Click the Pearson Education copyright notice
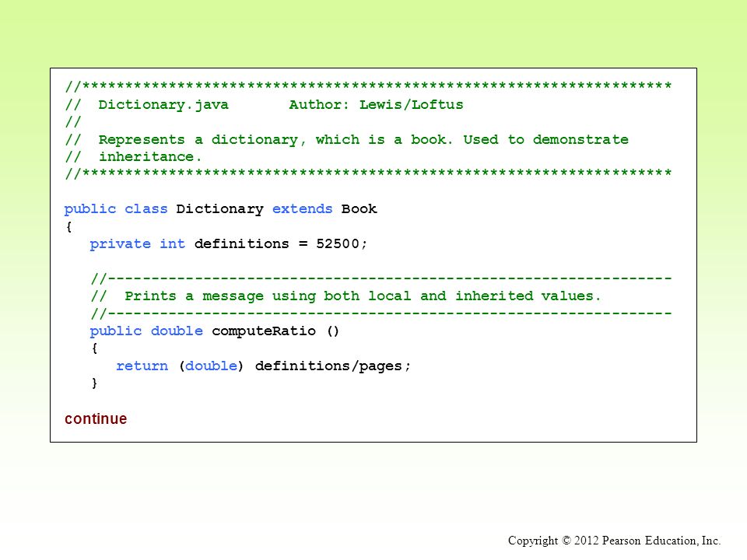 pos(614,541)
